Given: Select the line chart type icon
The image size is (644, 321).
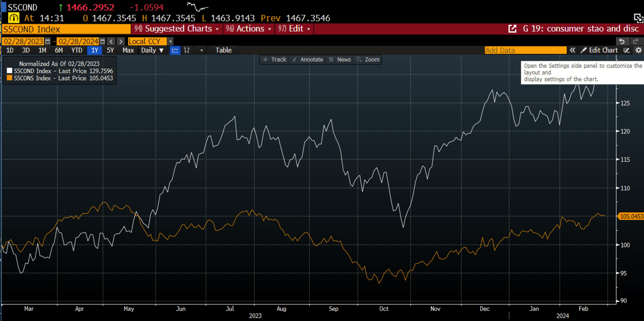Looking at the screenshot, I should pyautogui.click(x=175, y=50).
